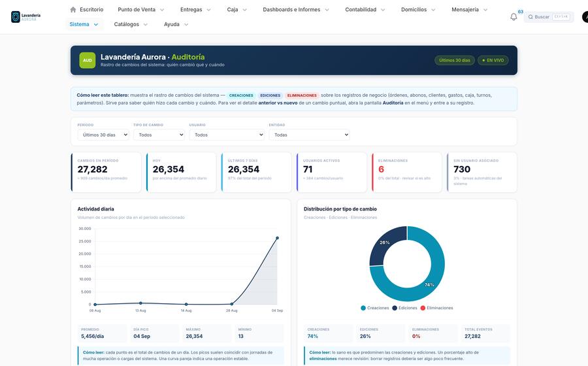Click the 26% donut segment
The height and width of the screenshot is (366, 588).
coord(385,242)
